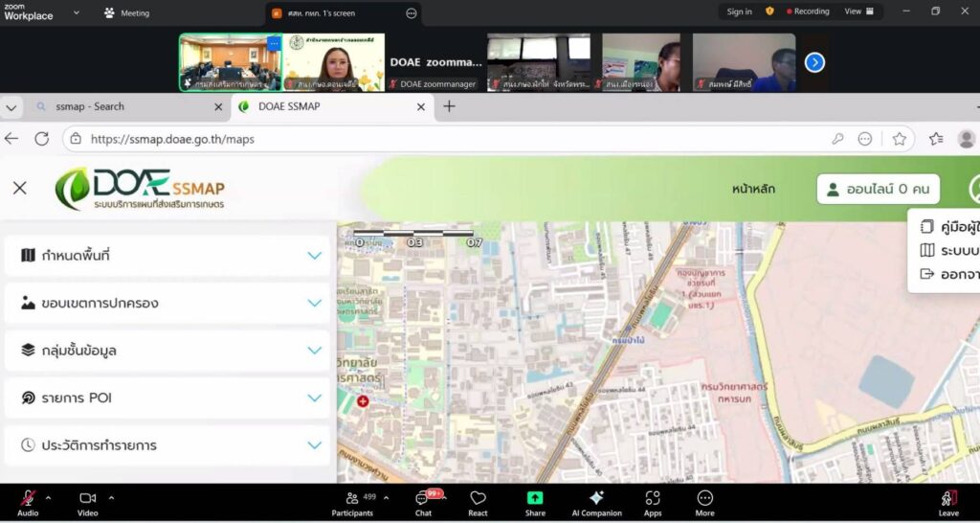Start camera with the Video button
This screenshot has width=980, height=523.
(x=88, y=498)
